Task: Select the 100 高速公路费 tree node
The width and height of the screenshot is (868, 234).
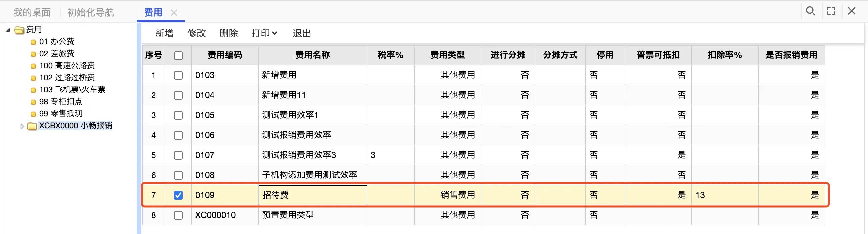Action: tap(67, 65)
